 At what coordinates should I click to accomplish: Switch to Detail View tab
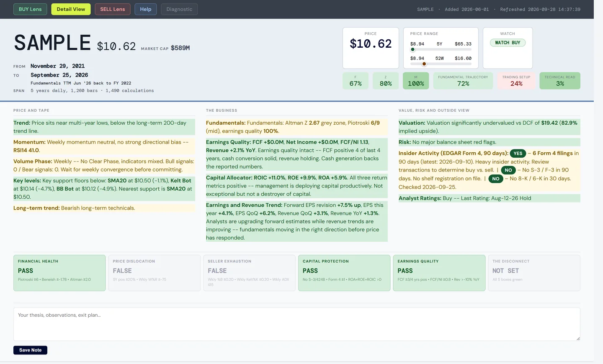click(71, 9)
